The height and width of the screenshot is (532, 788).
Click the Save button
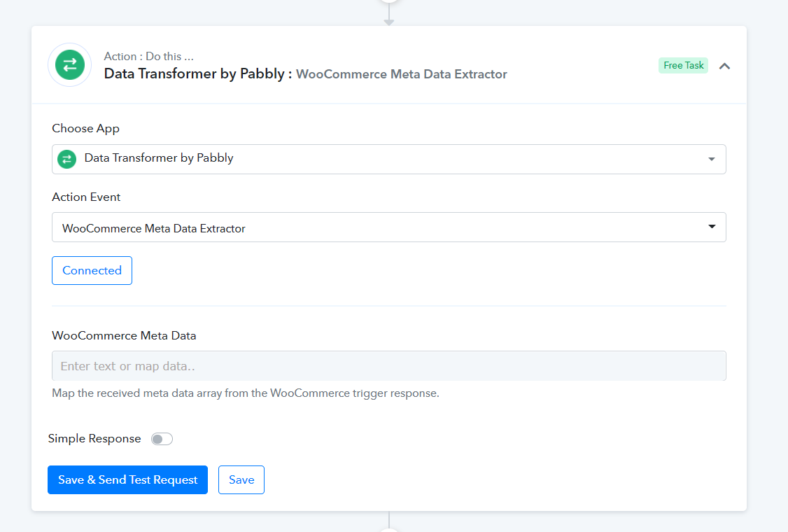241,479
